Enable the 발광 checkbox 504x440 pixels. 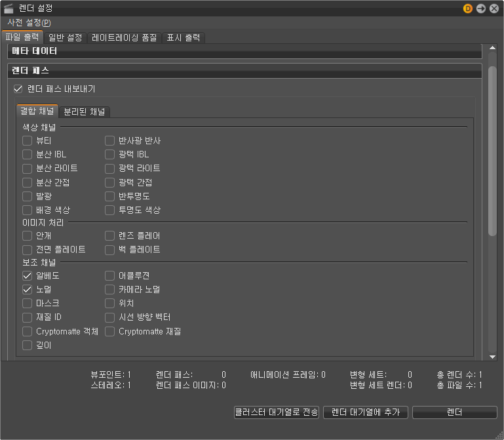click(x=27, y=196)
